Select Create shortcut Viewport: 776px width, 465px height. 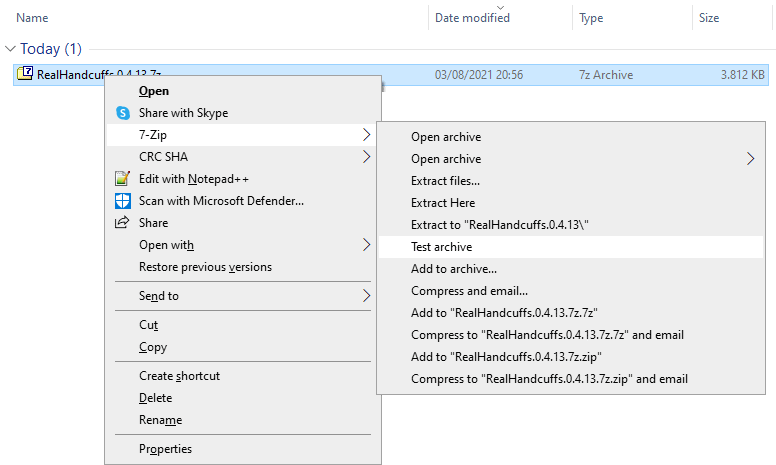243,376
